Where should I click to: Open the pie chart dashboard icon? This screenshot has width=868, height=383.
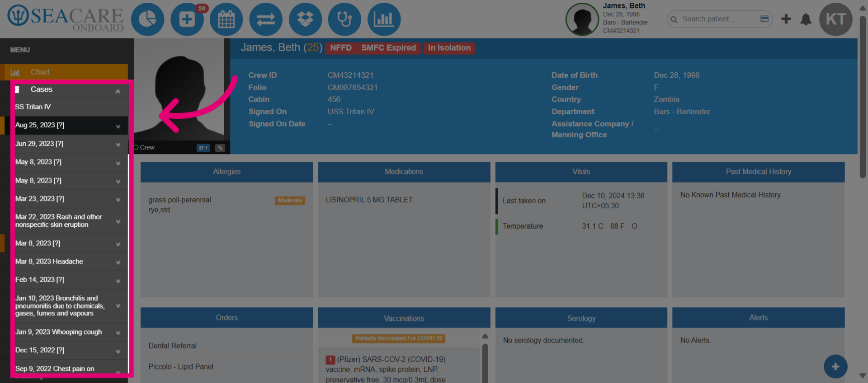click(x=147, y=19)
